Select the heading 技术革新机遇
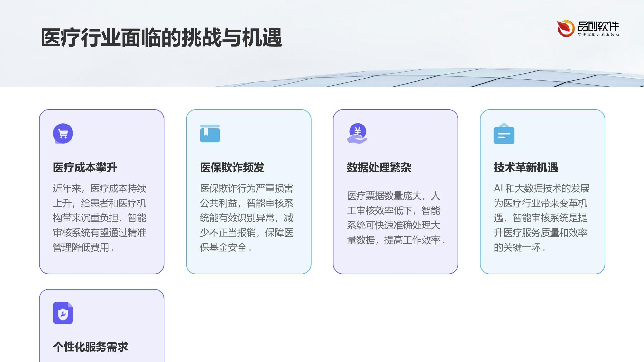This screenshot has height=362, width=644. pyautogui.click(x=526, y=168)
